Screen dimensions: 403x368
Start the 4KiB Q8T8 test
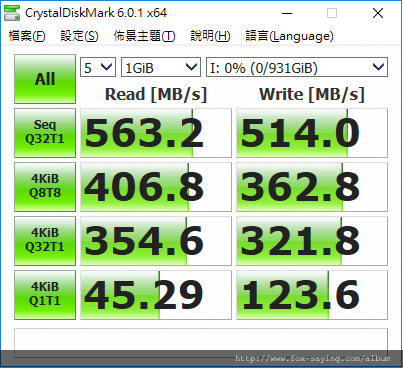tap(45, 187)
